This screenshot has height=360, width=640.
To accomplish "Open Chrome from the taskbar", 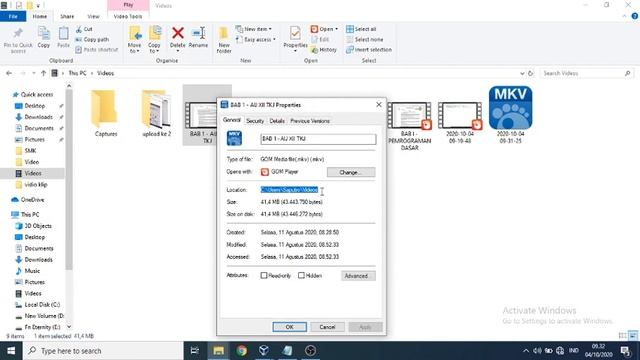I will pyautogui.click(x=242, y=351).
